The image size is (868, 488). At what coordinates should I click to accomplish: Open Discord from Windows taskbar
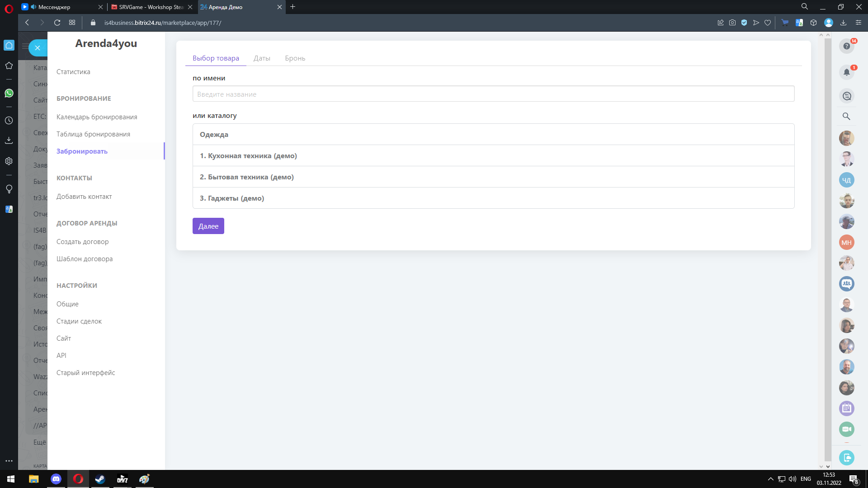tap(56, 479)
